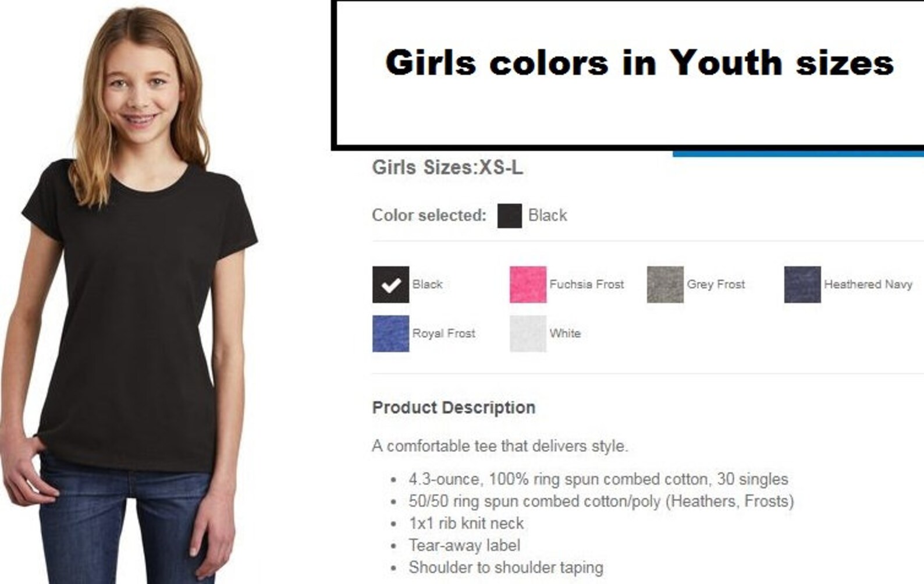Choose the Royal Frost color swatch

(x=390, y=333)
